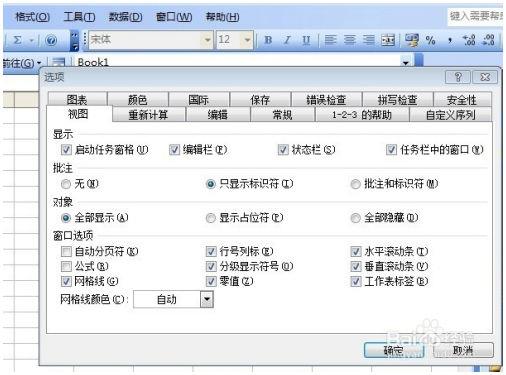Toggle Horizontal scroll bar checkbox
Screen dimensions: 506x375
tap(356, 251)
